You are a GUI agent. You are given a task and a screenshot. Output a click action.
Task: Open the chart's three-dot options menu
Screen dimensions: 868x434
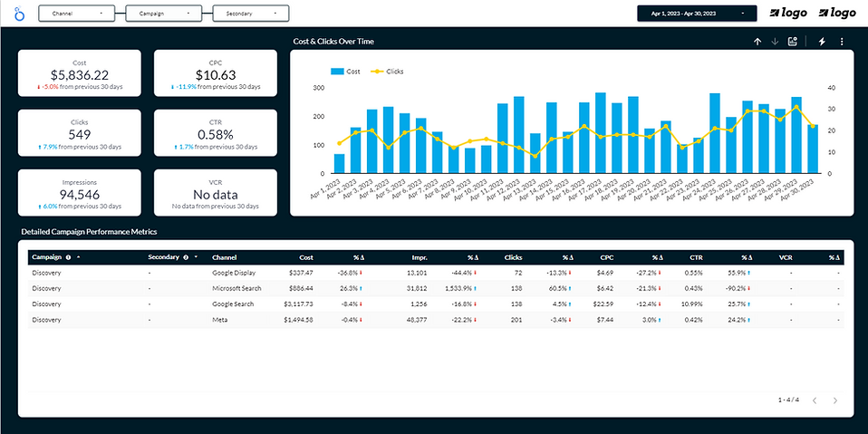point(842,42)
